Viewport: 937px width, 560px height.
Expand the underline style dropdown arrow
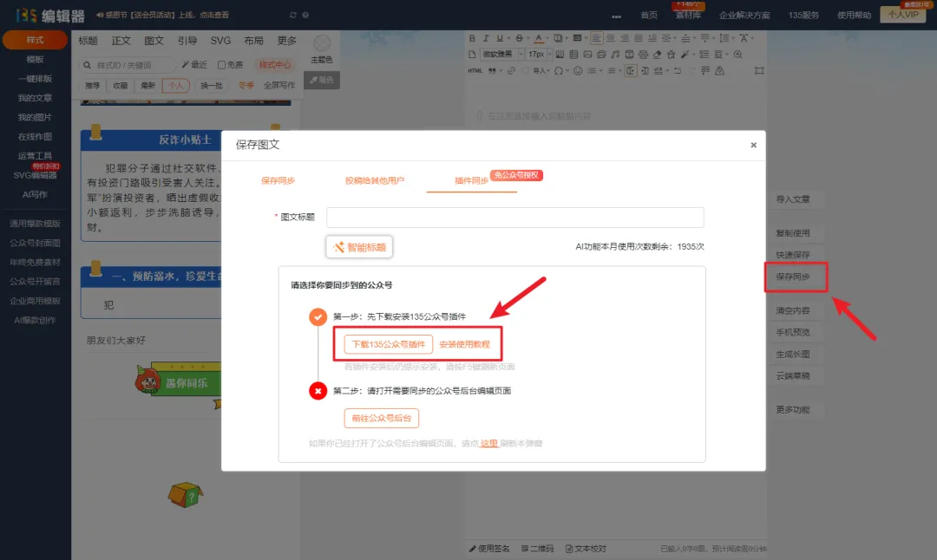509,38
